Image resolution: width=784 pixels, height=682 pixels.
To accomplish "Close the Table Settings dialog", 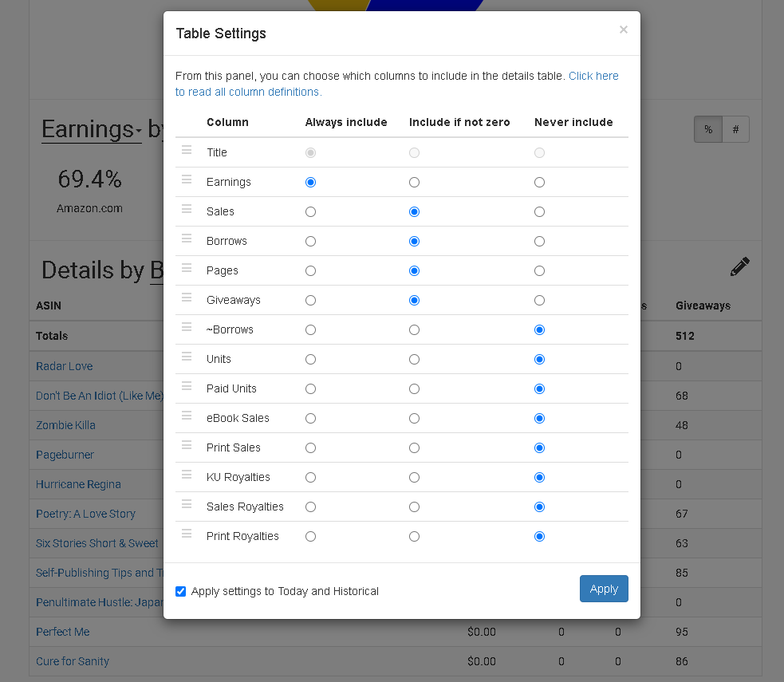I will pos(623,30).
